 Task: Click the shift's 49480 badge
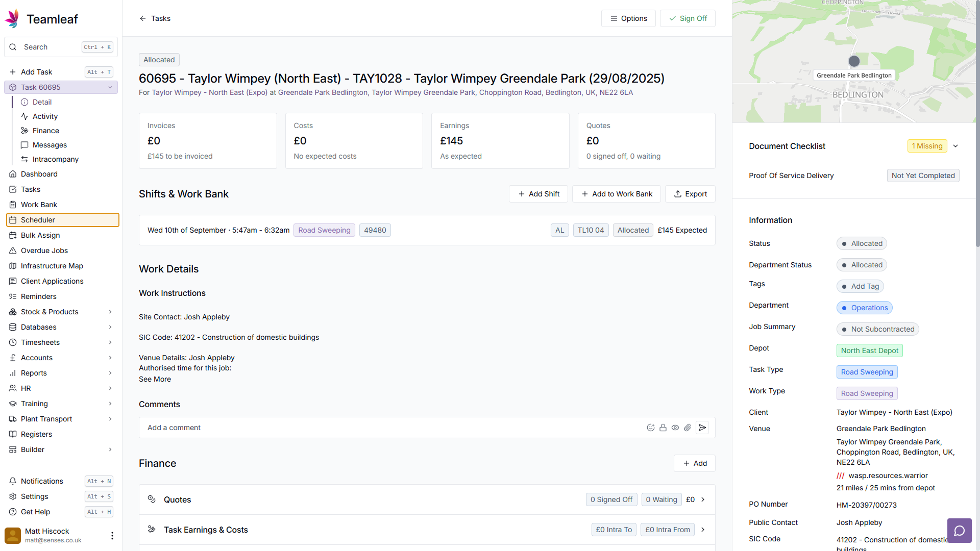(375, 230)
